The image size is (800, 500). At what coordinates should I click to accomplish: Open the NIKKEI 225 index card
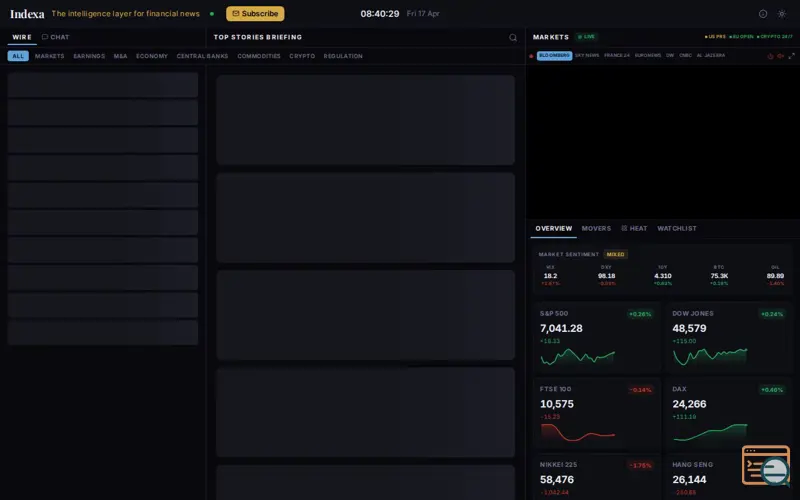pyautogui.click(x=597, y=477)
